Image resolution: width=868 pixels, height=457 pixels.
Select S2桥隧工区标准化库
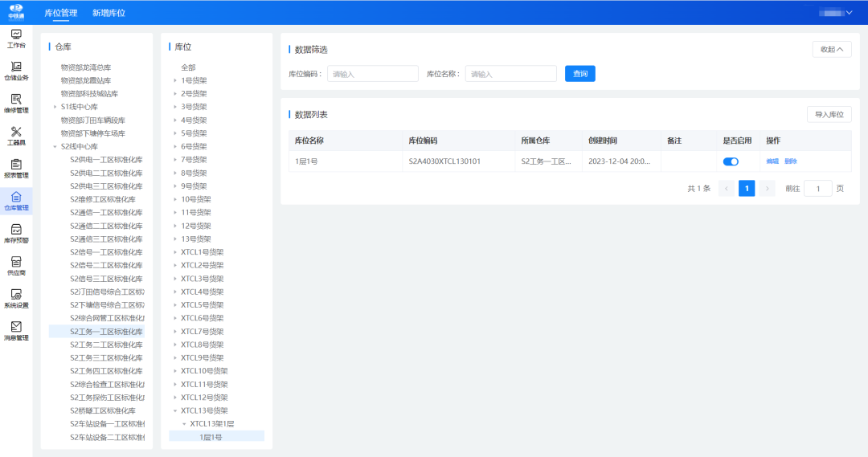pos(103,410)
